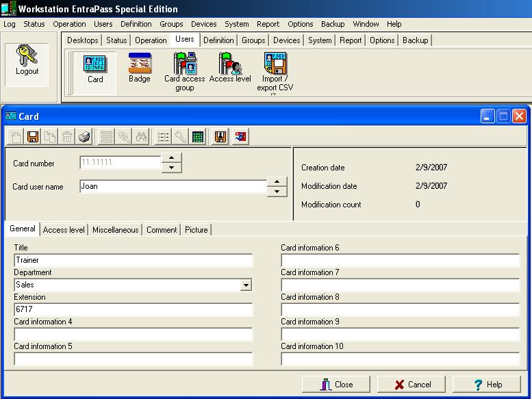Screen dimensions: 532x399
Task: Click the Cancel button
Action: click(411, 385)
